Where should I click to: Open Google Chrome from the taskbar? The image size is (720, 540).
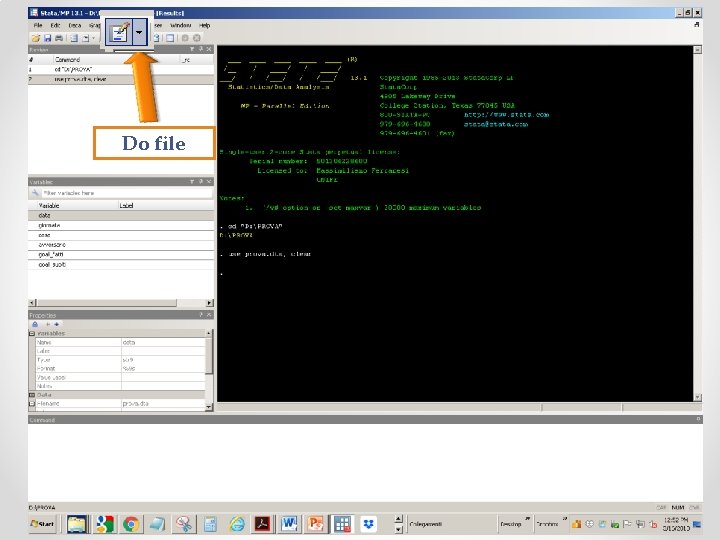130,523
